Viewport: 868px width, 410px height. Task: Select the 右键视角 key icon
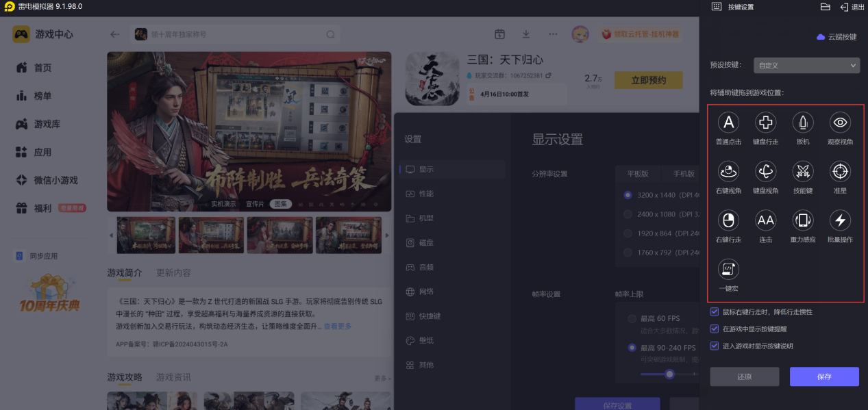728,171
